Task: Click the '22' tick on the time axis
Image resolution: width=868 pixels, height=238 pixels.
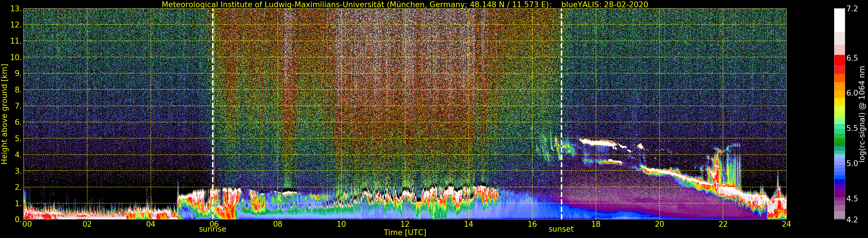Action: 723,224
